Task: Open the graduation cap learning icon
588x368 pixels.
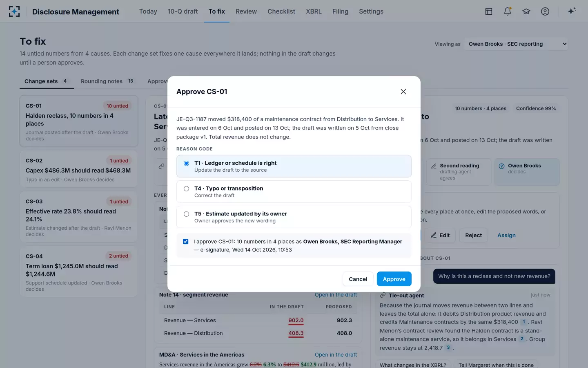Action: point(526,11)
